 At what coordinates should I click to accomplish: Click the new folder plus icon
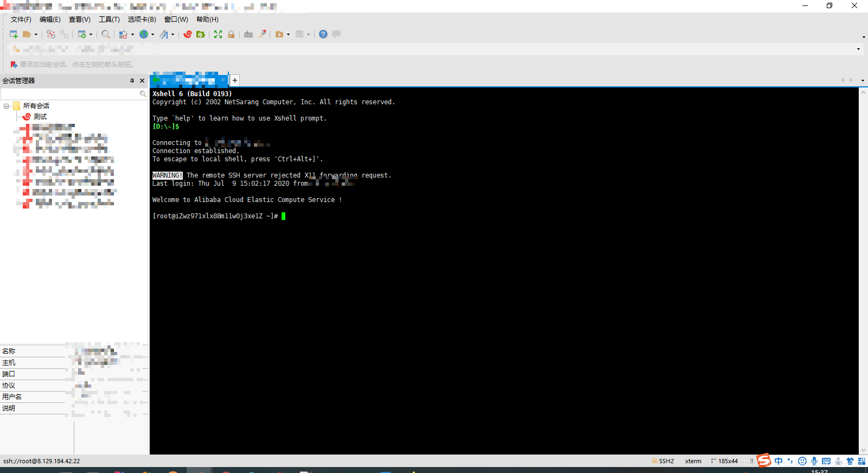tap(279, 34)
